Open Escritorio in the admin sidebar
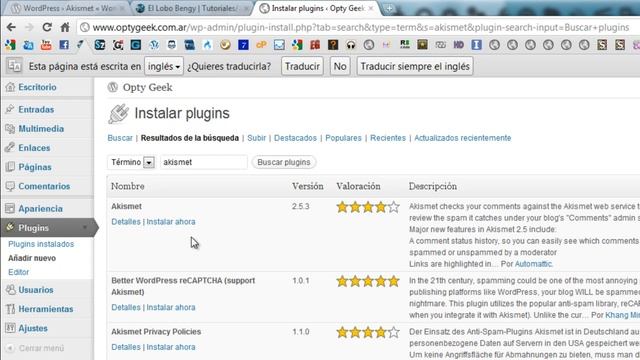Image resolution: width=640 pixels, height=360 pixels. 37,87
